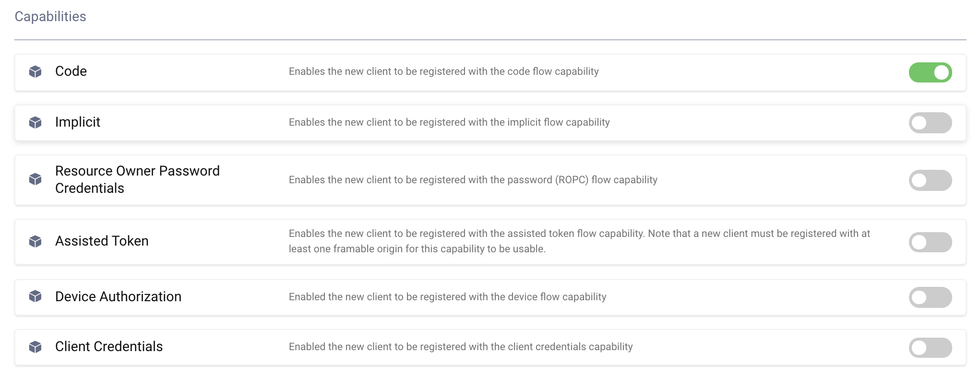Click the Resource Owner Password Credentials cube icon

tap(35, 179)
